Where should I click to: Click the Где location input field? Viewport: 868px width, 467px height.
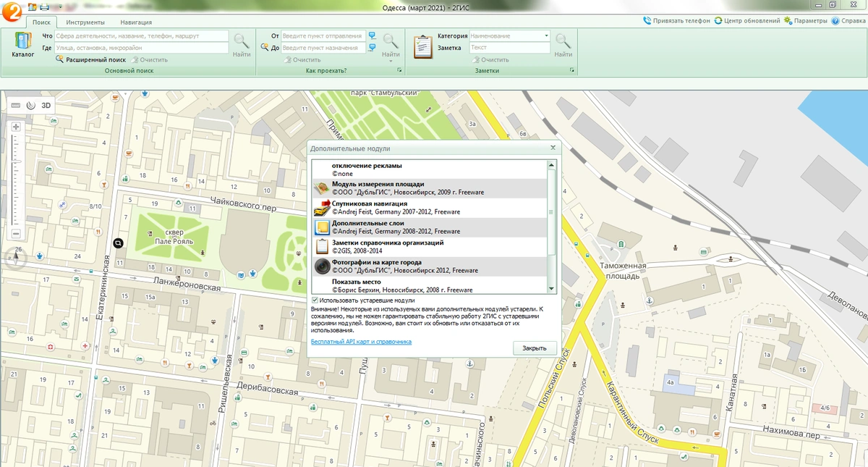click(x=141, y=48)
